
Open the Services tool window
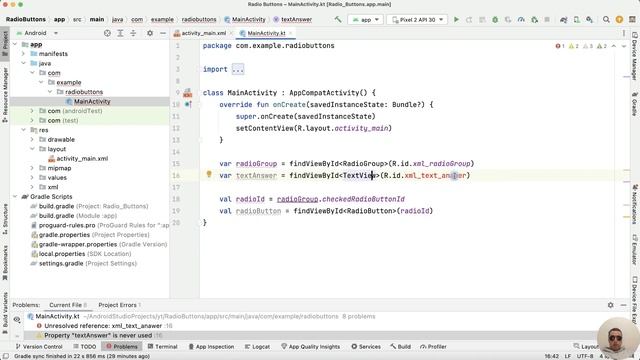point(366,347)
